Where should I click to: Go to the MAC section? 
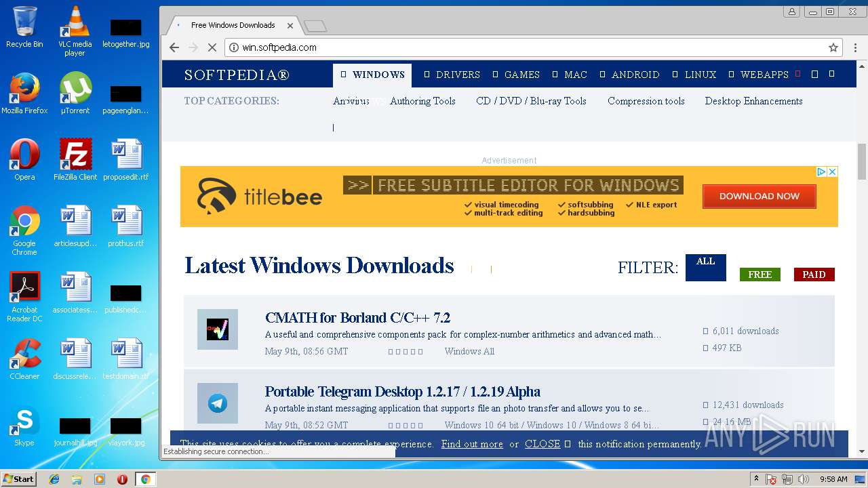point(570,75)
